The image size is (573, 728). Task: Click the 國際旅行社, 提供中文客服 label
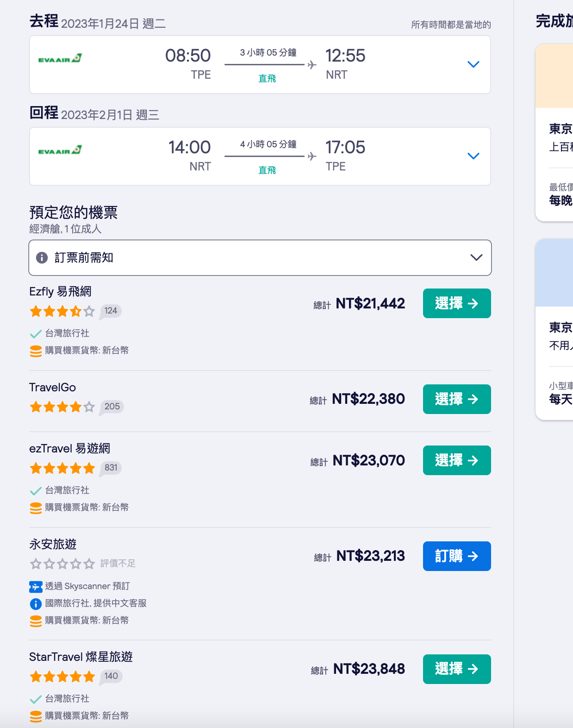[96, 603]
